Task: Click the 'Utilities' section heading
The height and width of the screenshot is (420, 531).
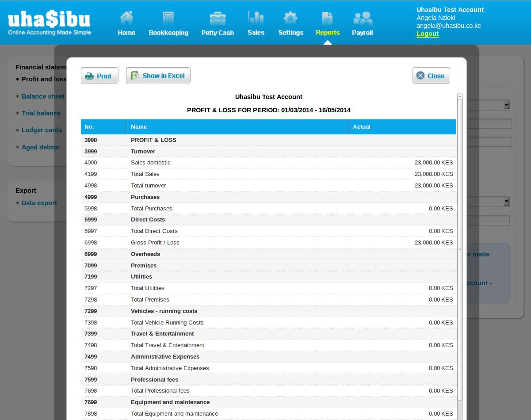Action: coord(141,277)
